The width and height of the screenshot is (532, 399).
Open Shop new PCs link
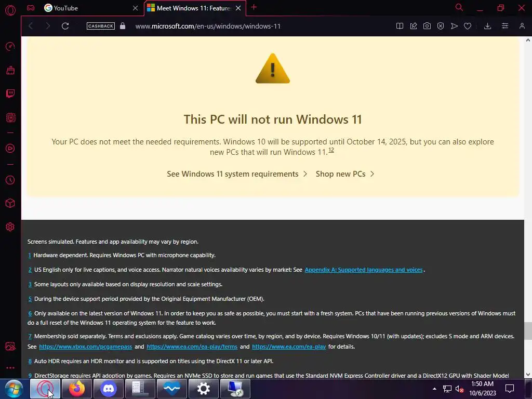[345, 174]
